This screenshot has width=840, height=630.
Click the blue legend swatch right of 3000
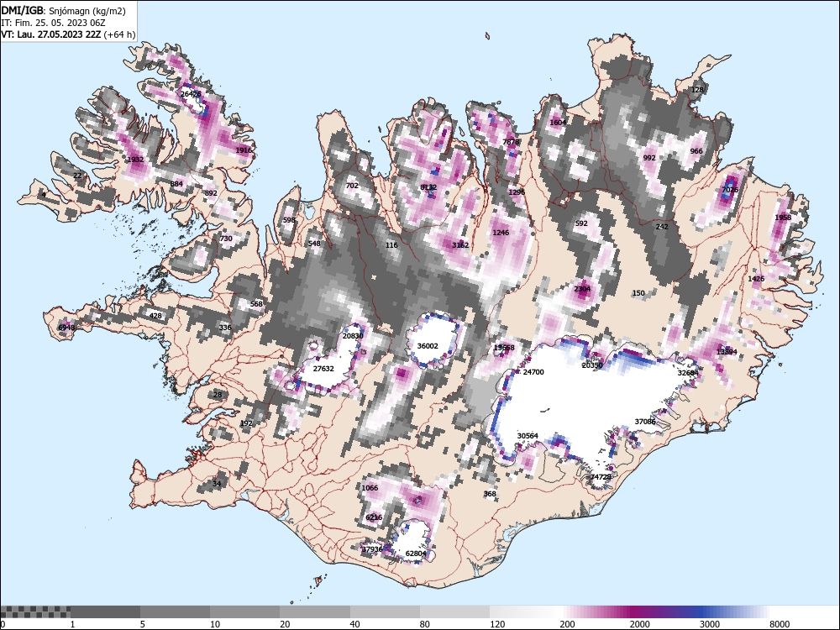click(734, 612)
